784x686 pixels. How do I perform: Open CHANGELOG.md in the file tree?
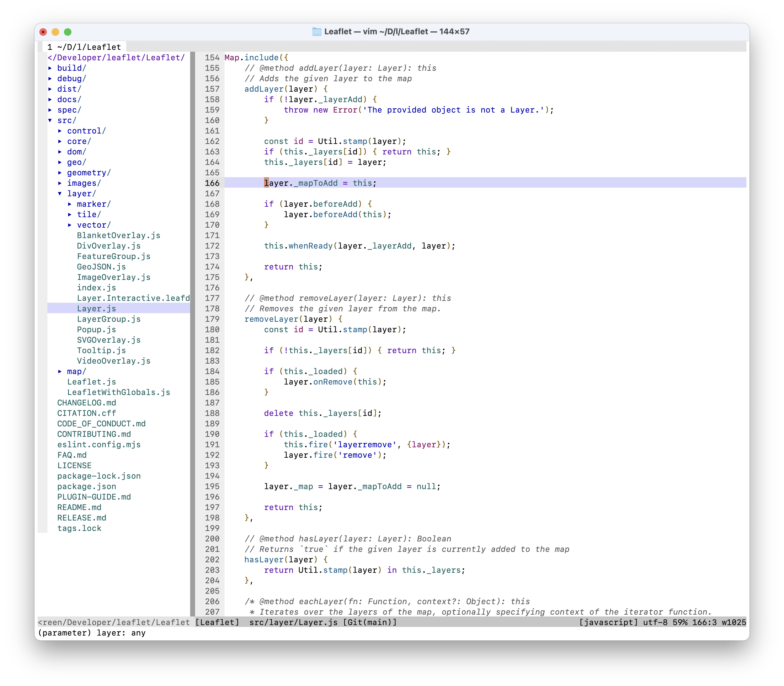87,403
